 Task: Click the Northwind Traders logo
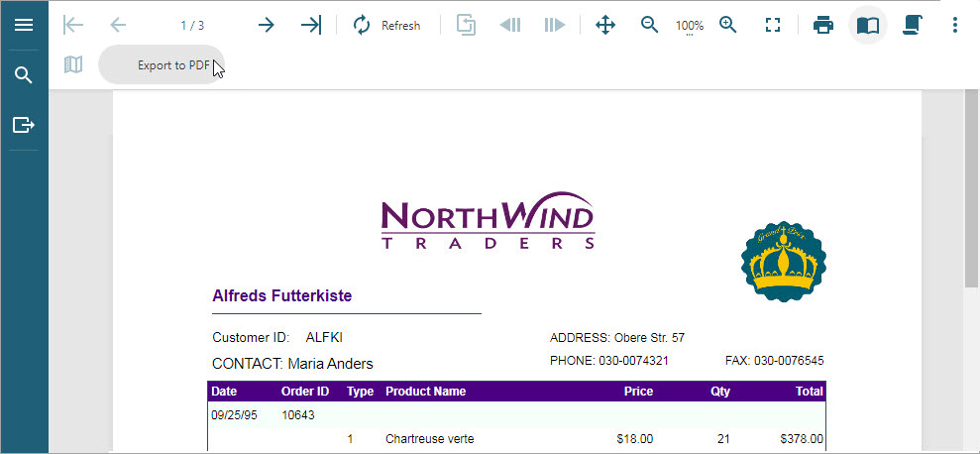coord(488,221)
